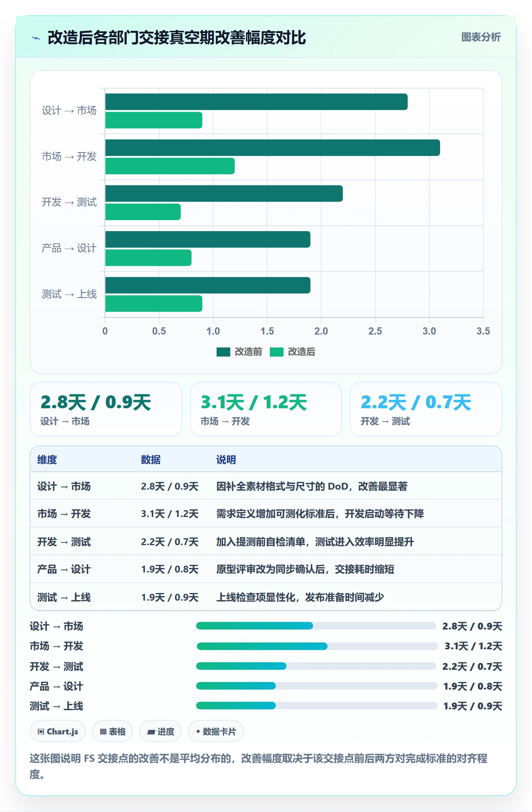Click the 产品 → 设计 progress bar

point(317,686)
